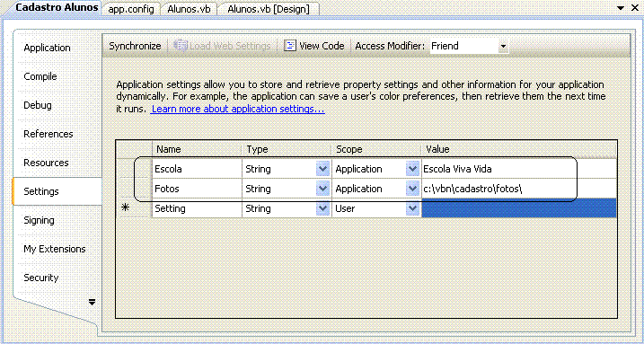
Task: Open Type dropdown for Fotos row
Action: coord(322,189)
